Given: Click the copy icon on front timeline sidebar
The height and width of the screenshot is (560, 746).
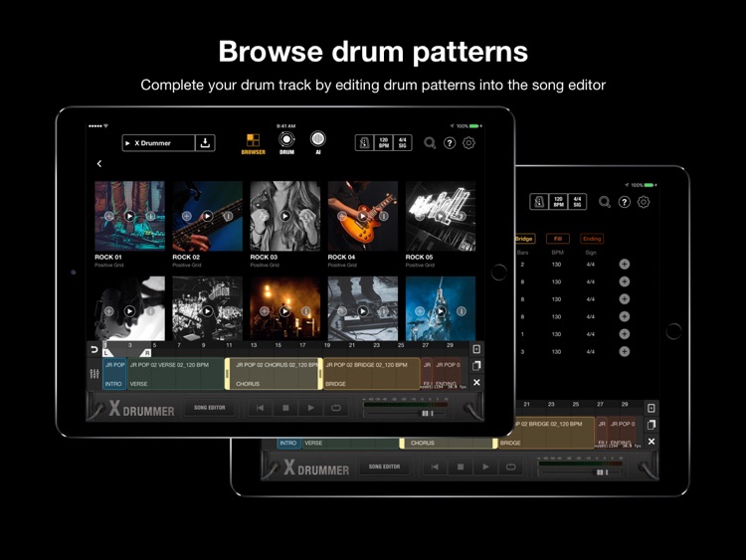Looking at the screenshot, I should coord(476,366).
